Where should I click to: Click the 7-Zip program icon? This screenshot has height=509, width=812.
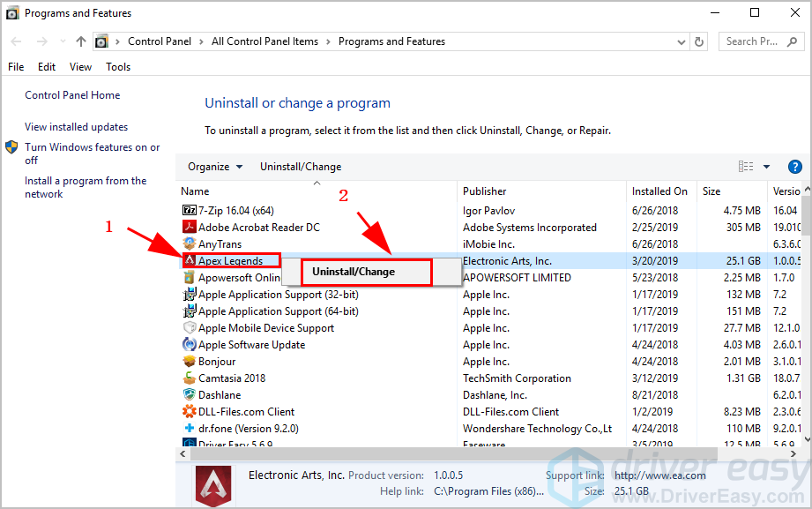point(189,211)
